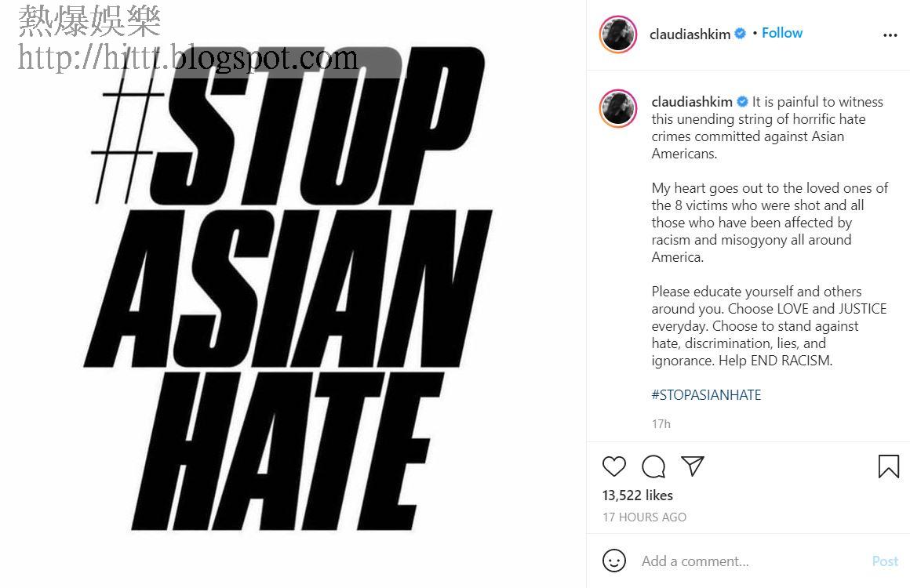The width and height of the screenshot is (910, 588).
Task: Follow the claudiashkim account
Action: tap(782, 33)
